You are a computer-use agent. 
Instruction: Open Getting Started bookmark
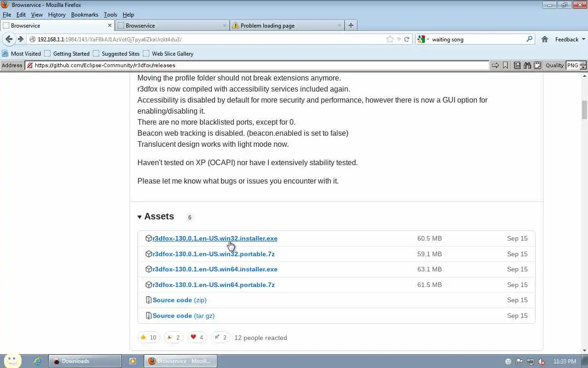[x=67, y=53]
